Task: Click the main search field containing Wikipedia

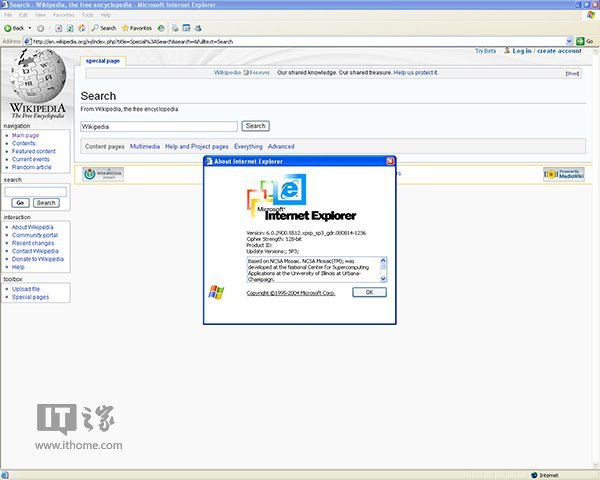Action: tap(158, 127)
